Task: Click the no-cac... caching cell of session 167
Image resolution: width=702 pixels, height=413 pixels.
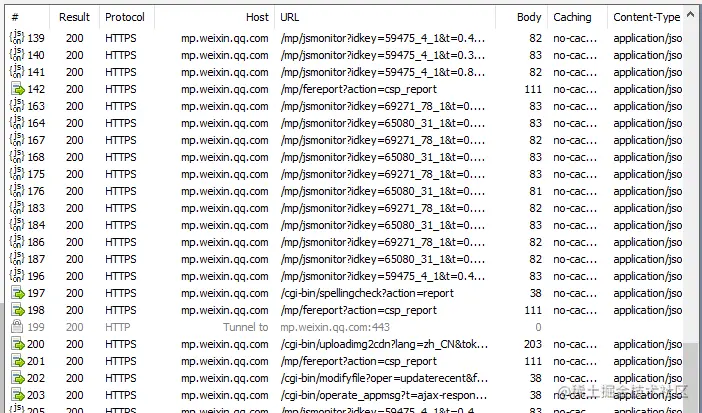Action: (575, 140)
